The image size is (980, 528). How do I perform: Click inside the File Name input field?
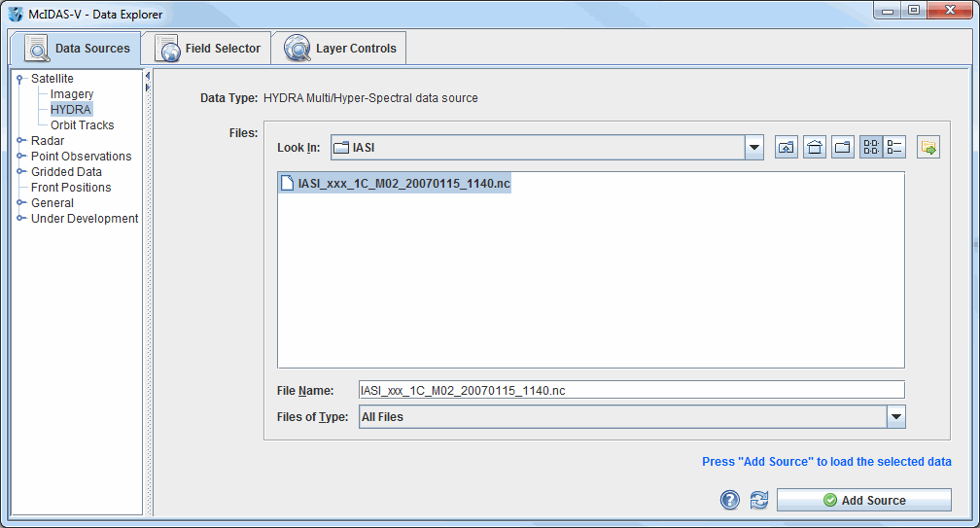coord(631,390)
